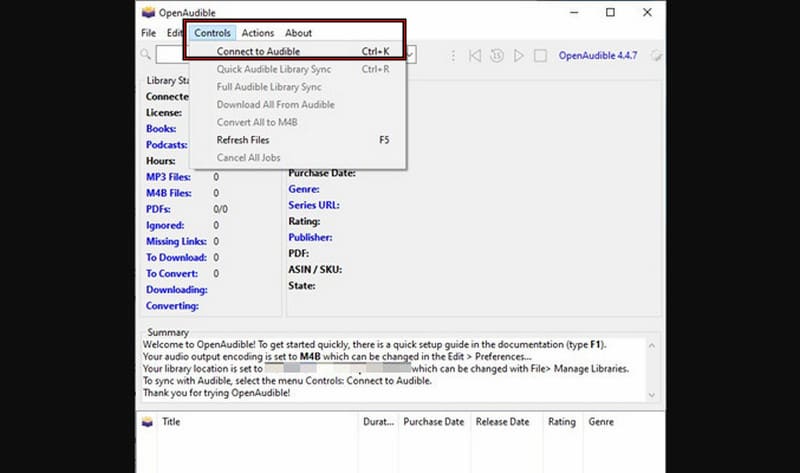The width and height of the screenshot is (800, 473).
Task: Click the Summary scrollbar down arrow
Action: click(x=652, y=395)
